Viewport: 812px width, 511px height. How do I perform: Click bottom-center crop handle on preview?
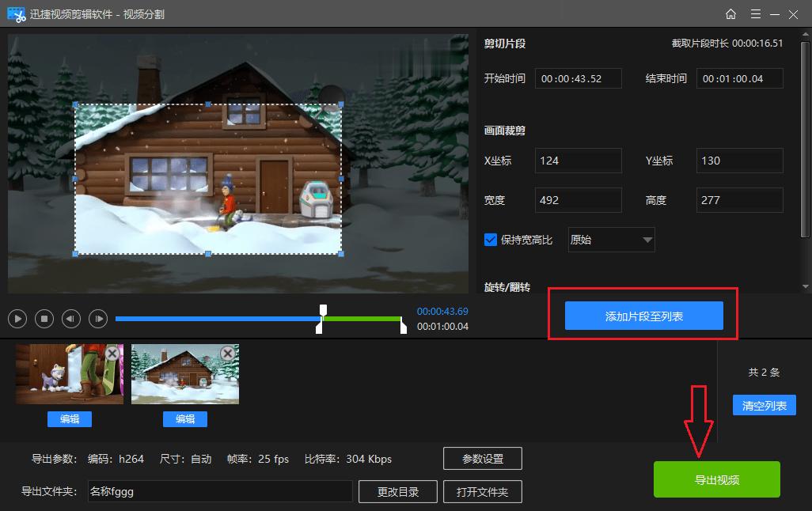pyautogui.click(x=208, y=254)
